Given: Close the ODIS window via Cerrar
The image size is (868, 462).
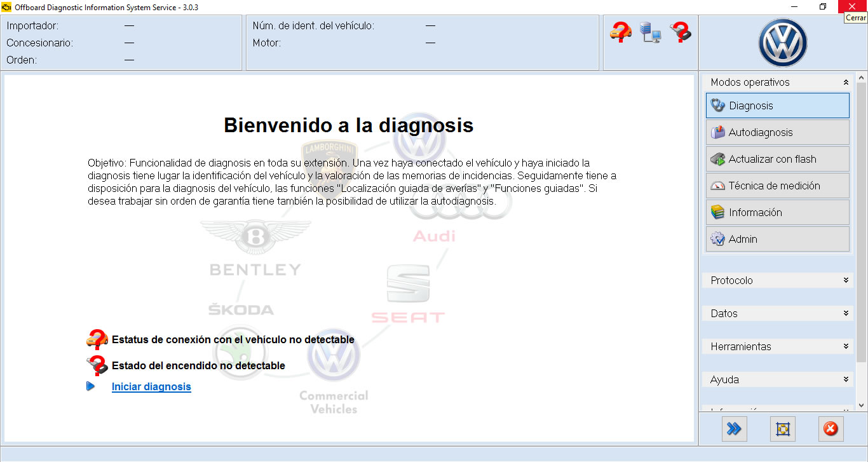Looking at the screenshot, I should (x=852, y=6).
